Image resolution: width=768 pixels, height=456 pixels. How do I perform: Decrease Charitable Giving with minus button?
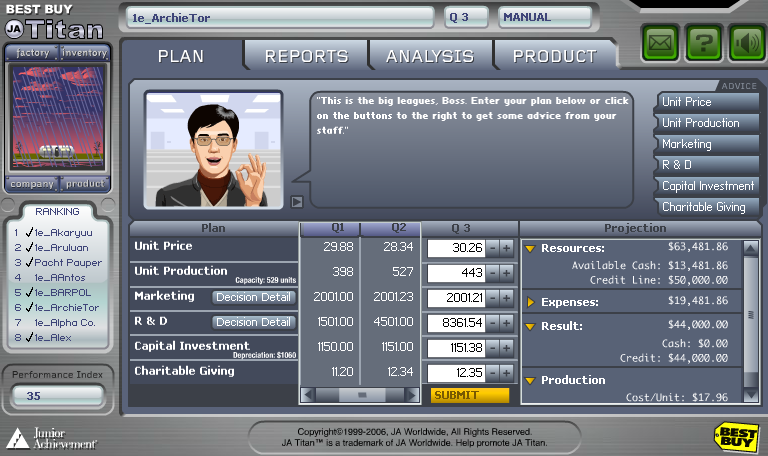point(493,373)
